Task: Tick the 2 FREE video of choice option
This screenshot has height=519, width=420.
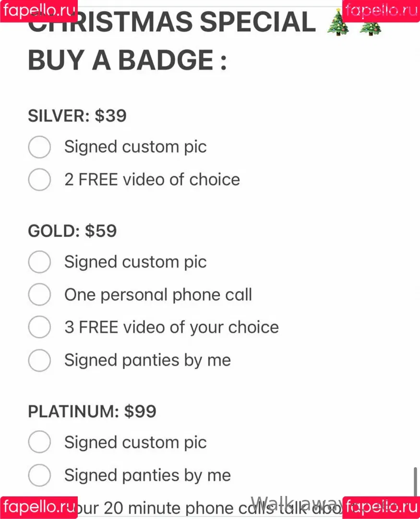Action: pyautogui.click(x=39, y=179)
